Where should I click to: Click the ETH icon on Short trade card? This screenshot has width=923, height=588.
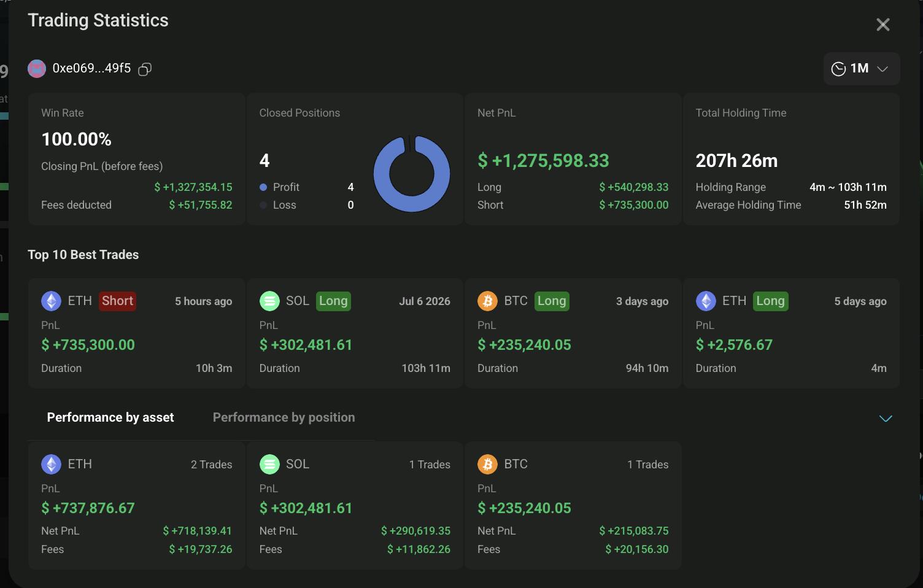click(51, 301)
